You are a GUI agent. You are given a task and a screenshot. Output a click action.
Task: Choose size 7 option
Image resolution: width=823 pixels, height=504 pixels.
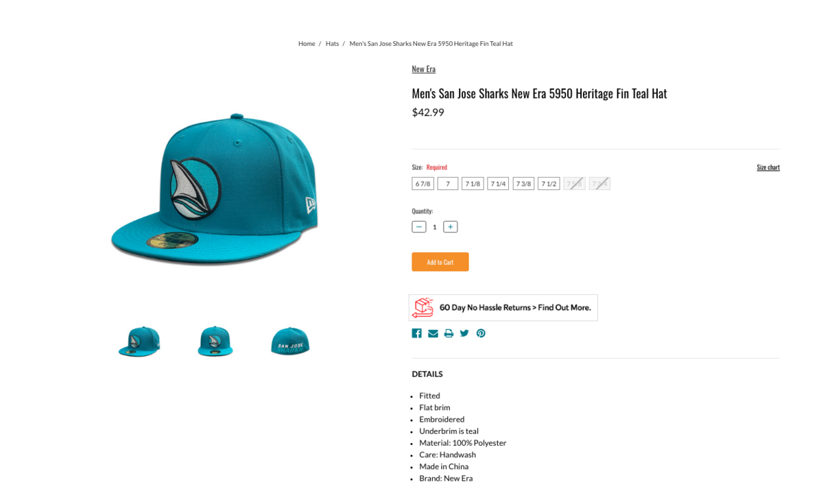(448, 184)
